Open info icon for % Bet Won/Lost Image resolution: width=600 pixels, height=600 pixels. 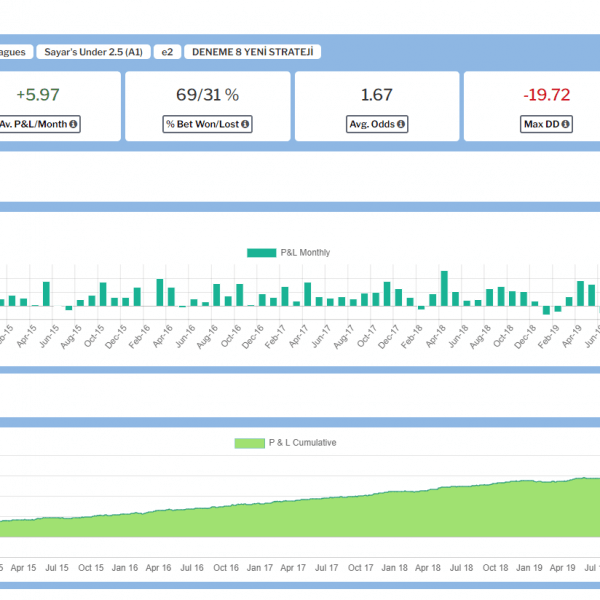tap(245, 125)
